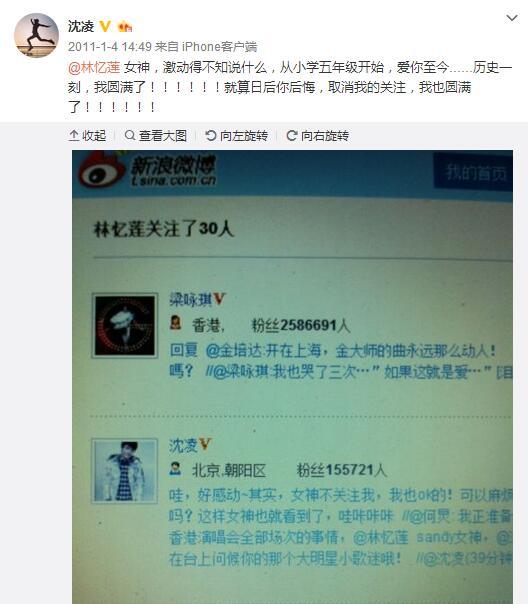Click 梁咏琪's avatar in the photo
The width and height of the screenshot is (528, 604).
click(125, 325)
